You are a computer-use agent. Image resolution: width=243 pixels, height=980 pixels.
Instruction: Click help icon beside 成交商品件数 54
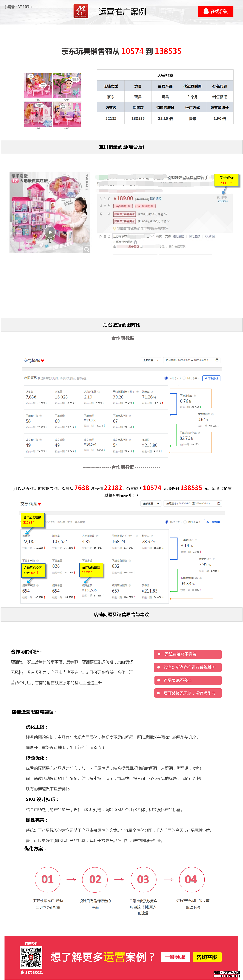tap(130, 440)
